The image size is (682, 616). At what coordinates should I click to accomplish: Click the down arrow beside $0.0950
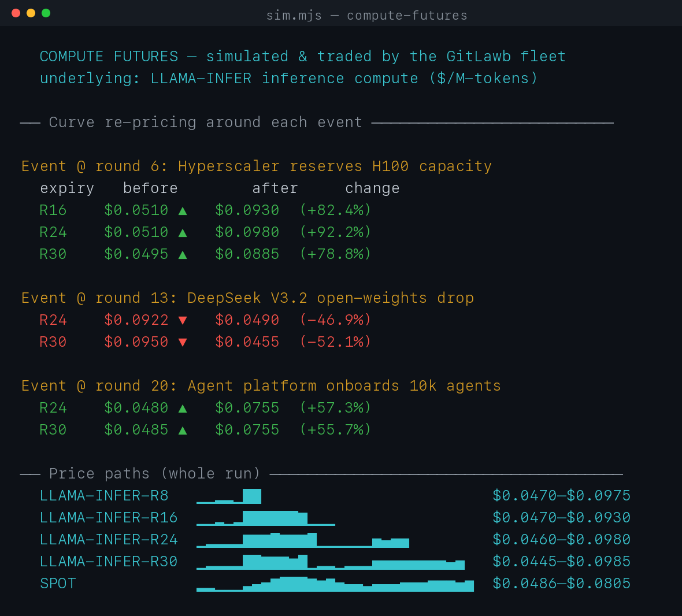pos(183,343)
